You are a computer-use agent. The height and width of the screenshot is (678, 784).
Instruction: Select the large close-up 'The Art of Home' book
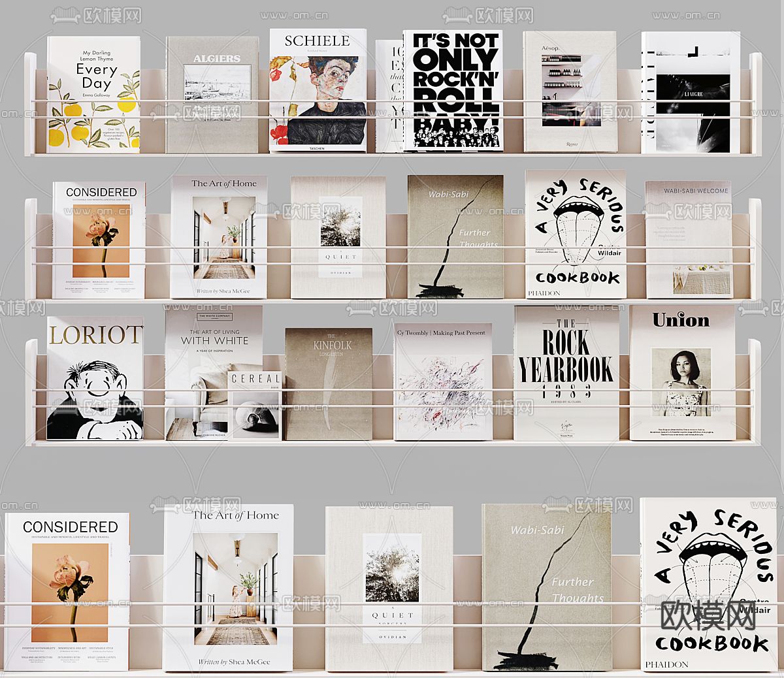[x=228, y=588]
